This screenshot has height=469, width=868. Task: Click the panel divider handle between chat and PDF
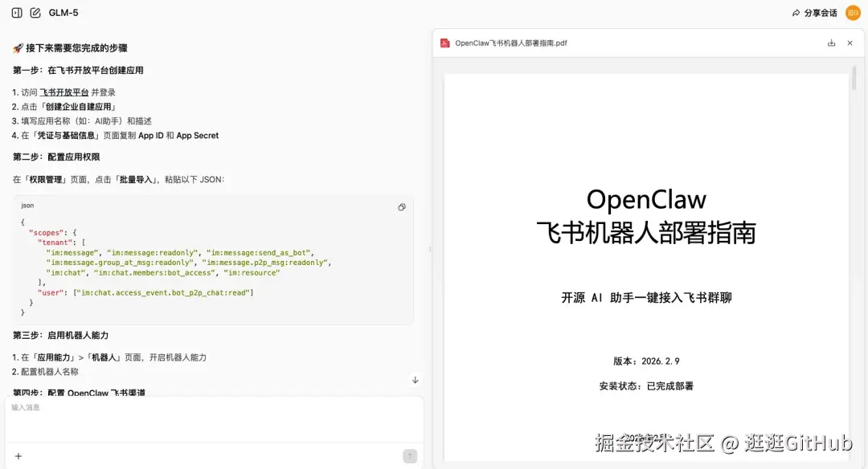click(429, 249)
